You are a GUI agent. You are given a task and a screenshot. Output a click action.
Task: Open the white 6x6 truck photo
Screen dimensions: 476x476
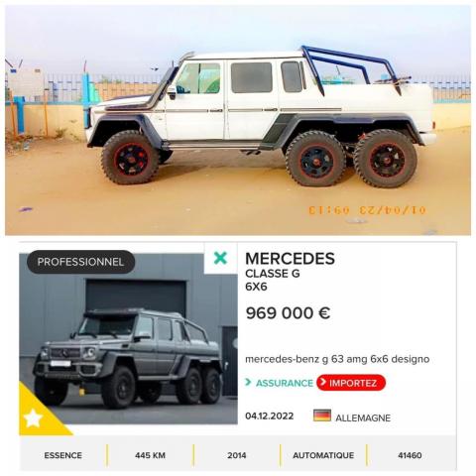238,120
